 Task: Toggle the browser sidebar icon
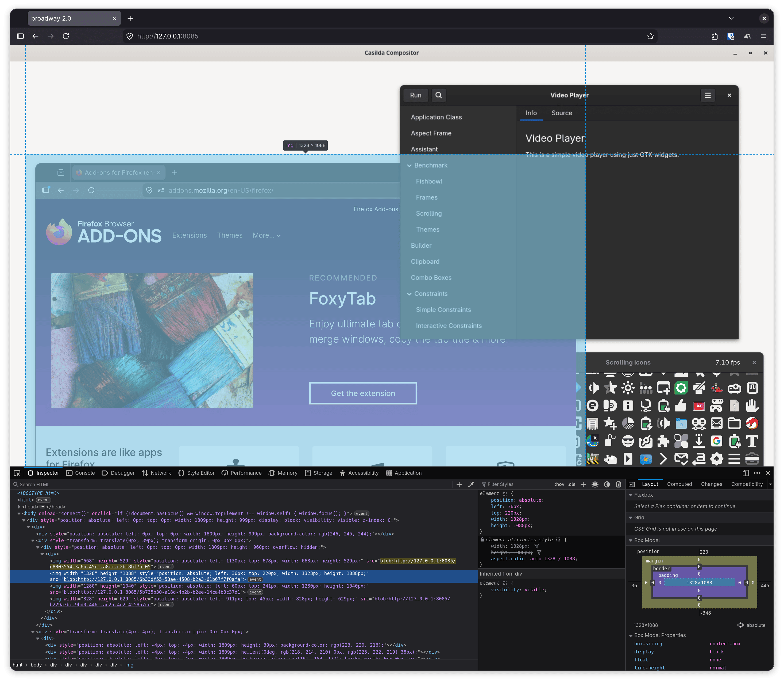pos(21,36)
